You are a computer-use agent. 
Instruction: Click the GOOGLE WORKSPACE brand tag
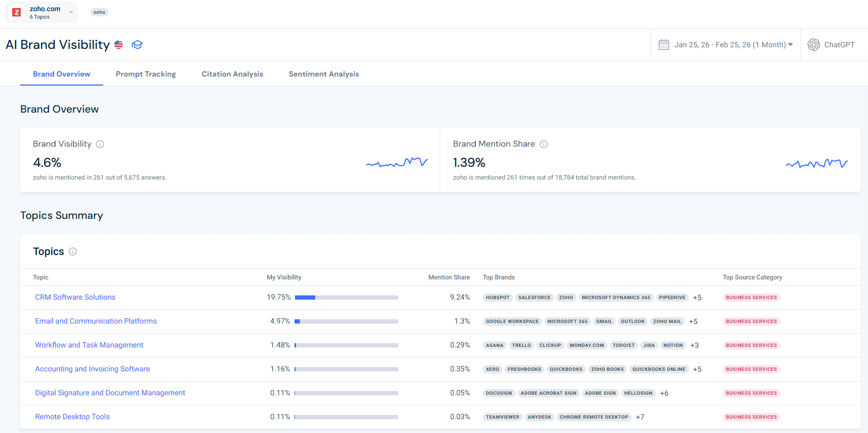[x=512, y=321]
